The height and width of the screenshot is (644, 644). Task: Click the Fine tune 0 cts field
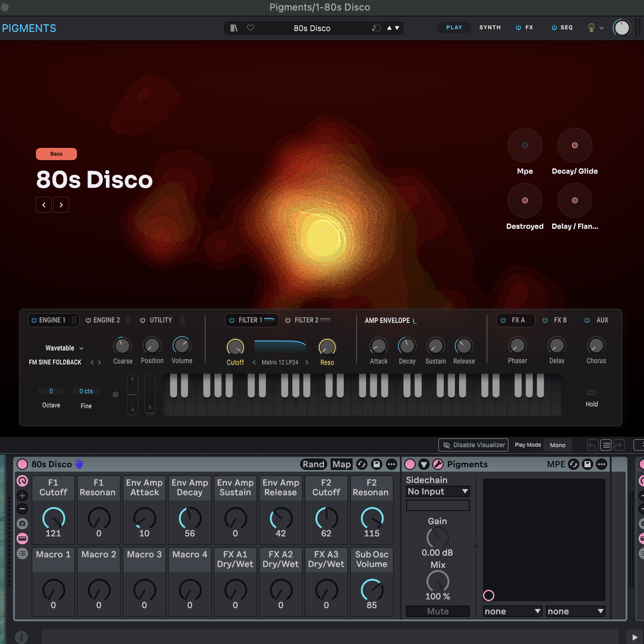point(86,391)
